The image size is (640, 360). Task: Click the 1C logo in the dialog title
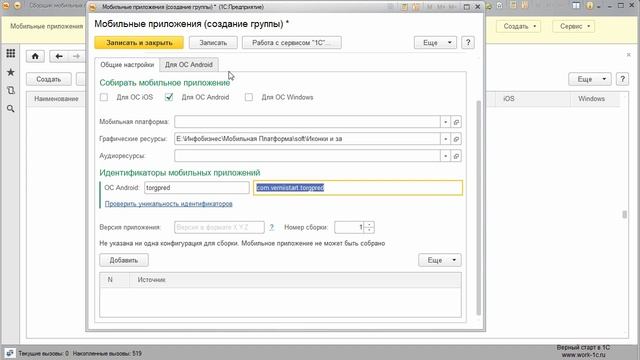[93, 7]
